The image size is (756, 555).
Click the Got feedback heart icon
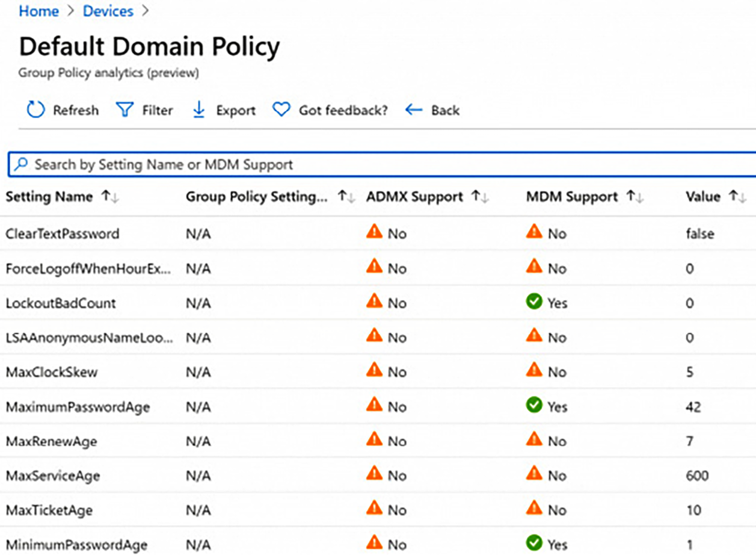280,110
